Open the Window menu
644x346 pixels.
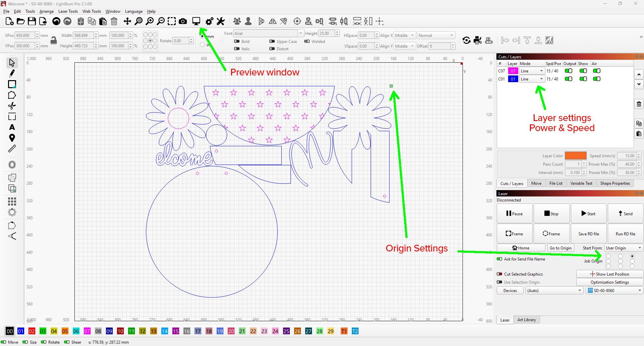(x=113, y=11)
